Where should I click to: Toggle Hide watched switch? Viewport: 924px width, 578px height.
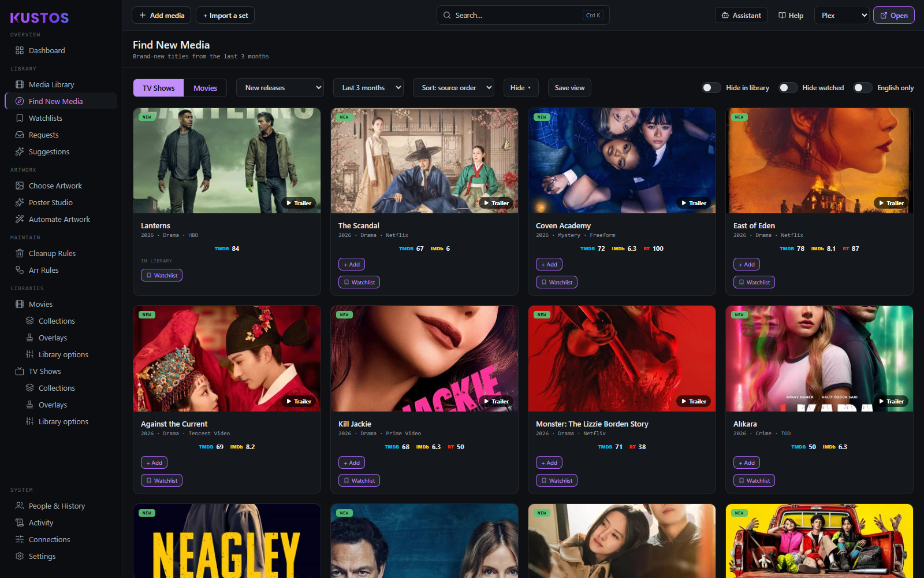tap(788, 87)
